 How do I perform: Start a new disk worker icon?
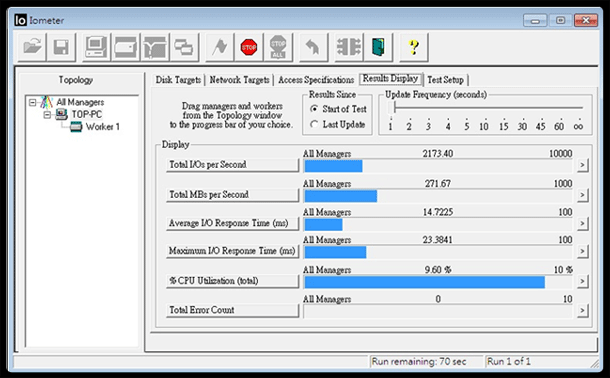(x=126, y=47)
